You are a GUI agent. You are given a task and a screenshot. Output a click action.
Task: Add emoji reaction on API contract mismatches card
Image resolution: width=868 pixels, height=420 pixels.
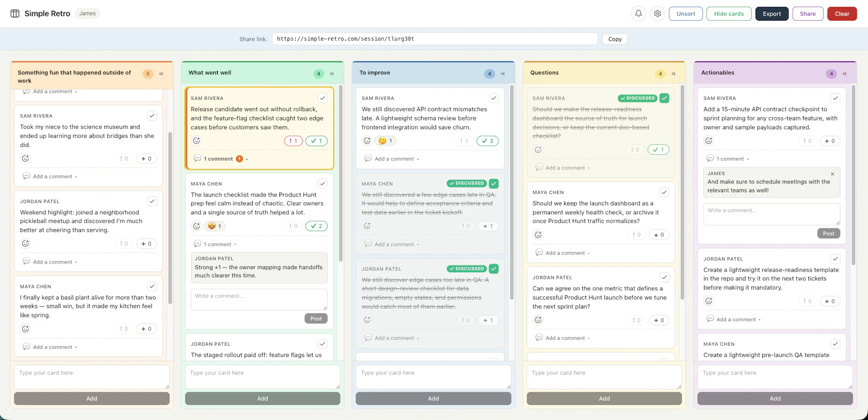[x=367, y=141]
